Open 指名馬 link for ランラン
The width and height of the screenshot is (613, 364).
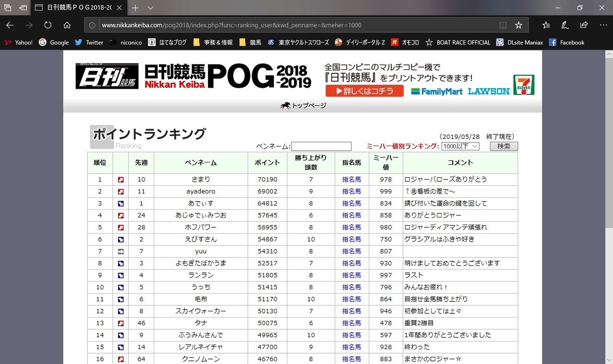pos(351,275)
